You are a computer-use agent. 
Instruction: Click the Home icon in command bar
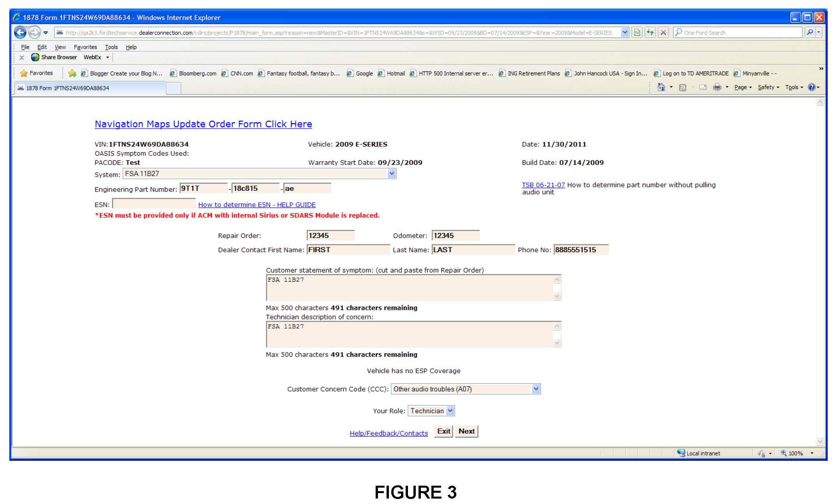(661, 87)
